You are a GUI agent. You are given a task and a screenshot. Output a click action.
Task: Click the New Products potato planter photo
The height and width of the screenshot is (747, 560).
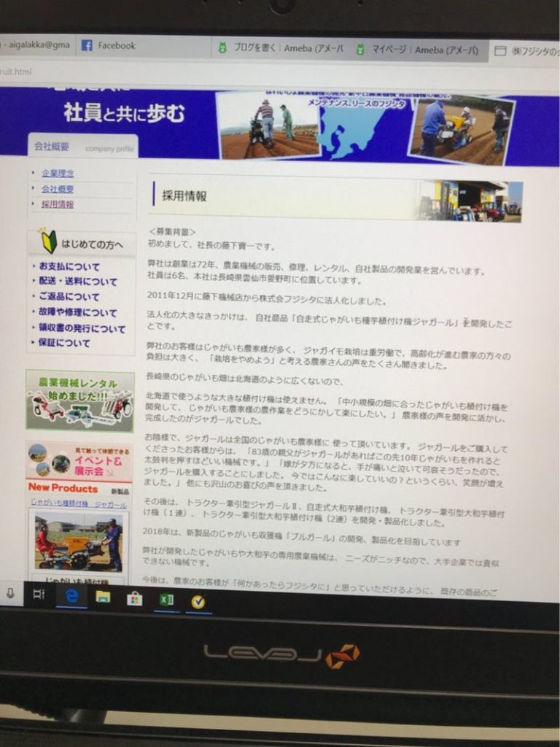(x=79, y=542)
